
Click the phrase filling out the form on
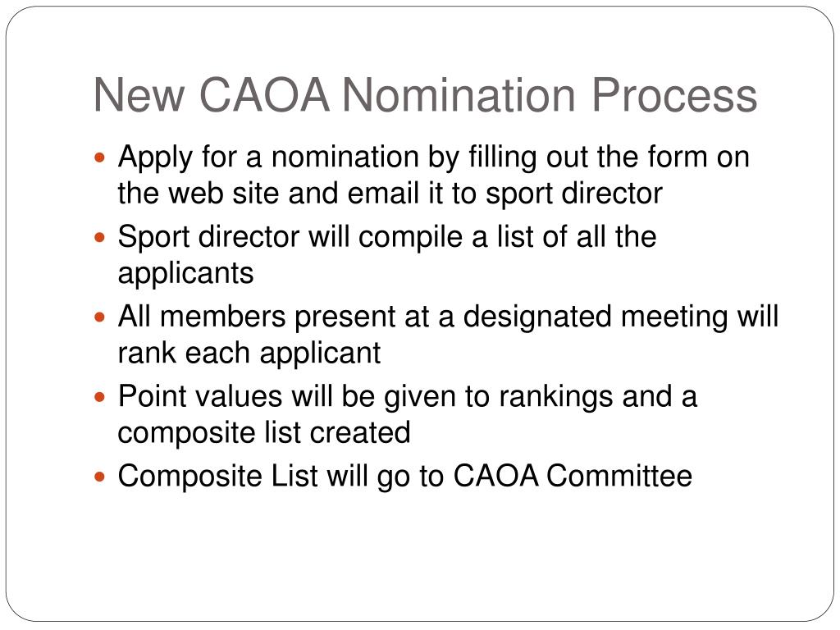pyautogui.click(x=609, y=158)
